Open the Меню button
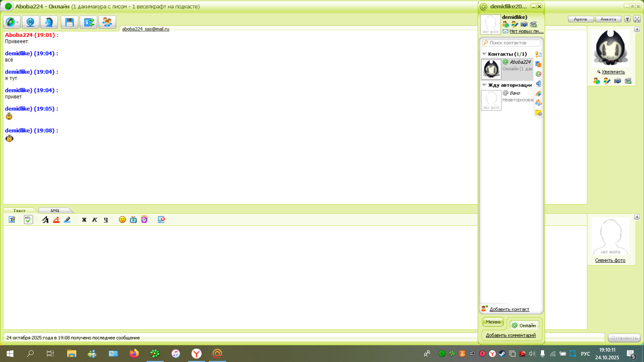 pyautogui.click(x=493, y=322)
